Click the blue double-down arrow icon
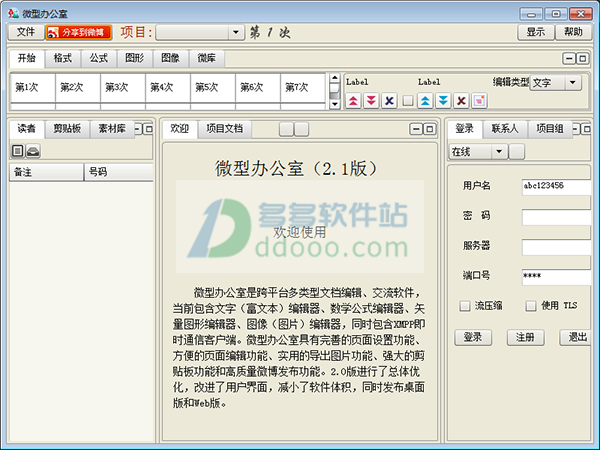 click(443, 101)
